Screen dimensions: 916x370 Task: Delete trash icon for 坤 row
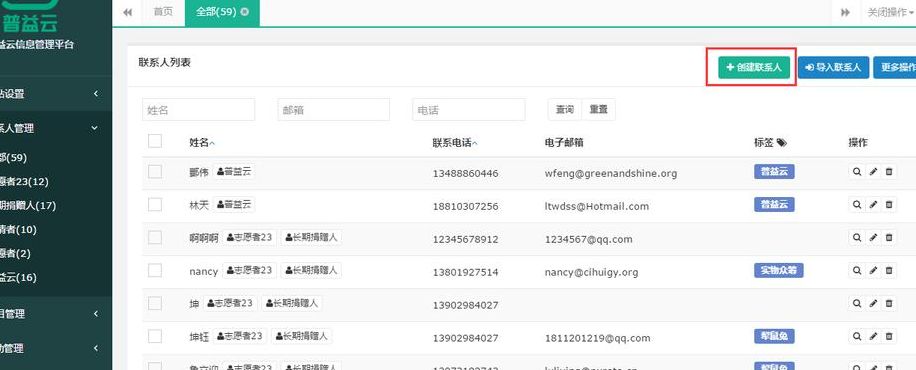889,303
